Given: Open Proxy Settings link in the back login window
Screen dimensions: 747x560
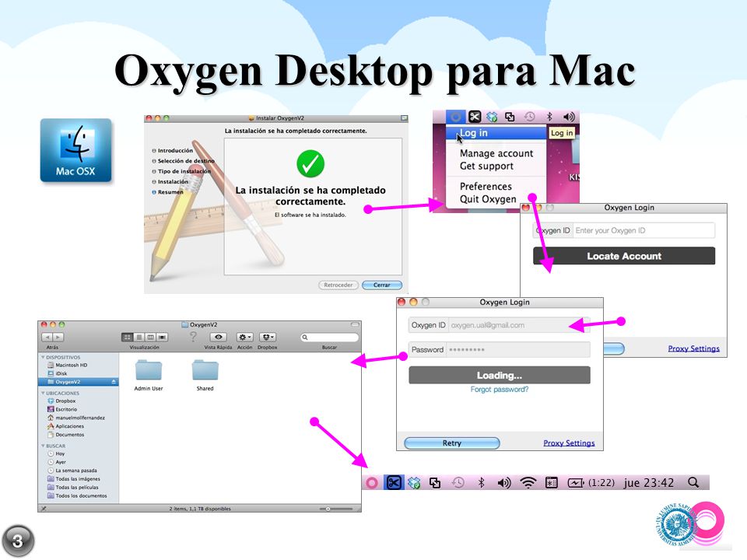Looking at the screenshot, I should pos(693,348).
